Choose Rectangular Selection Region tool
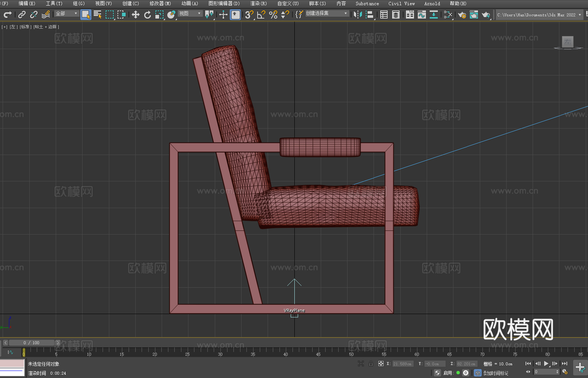Viewport: 588px width, 378px height. tap(110, 14)
